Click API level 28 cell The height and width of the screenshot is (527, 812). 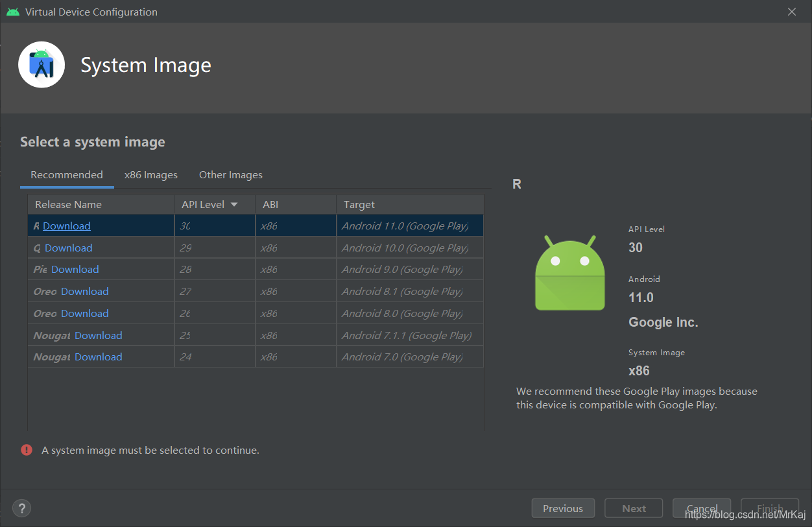coord(215,270)
